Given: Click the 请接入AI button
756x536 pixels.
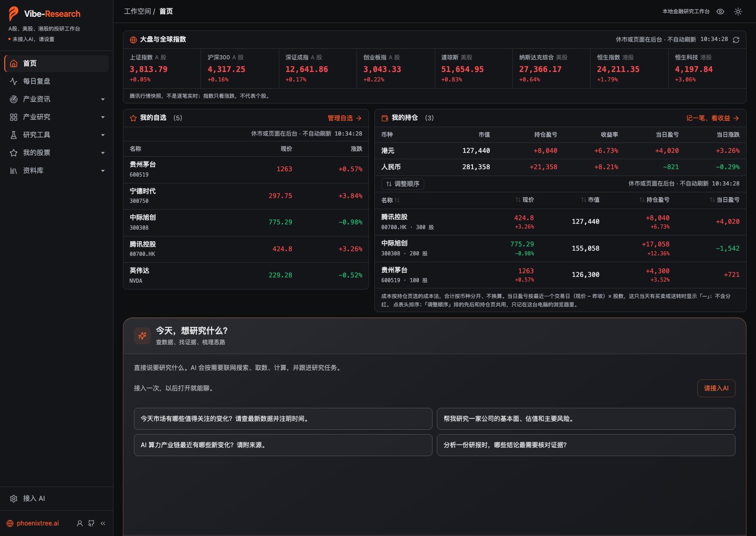Looking at the screenshot, I should pos(716,388).
